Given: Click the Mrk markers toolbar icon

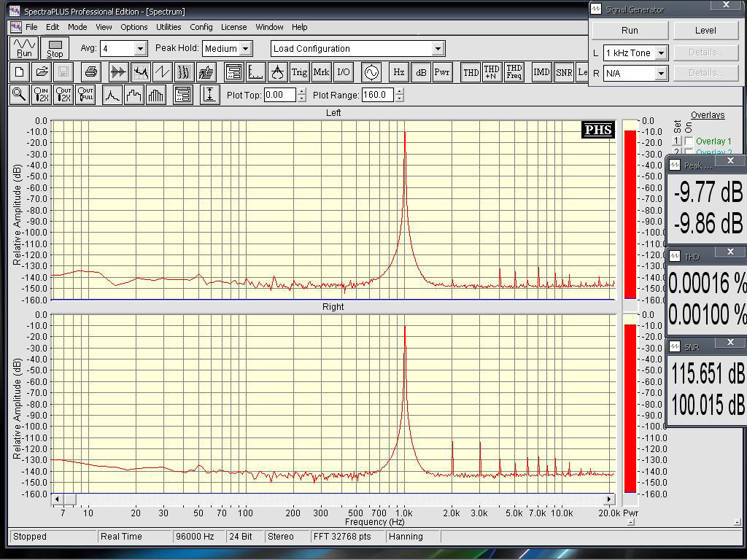Looking at the screenshot, I should click(x=321, y=72).
